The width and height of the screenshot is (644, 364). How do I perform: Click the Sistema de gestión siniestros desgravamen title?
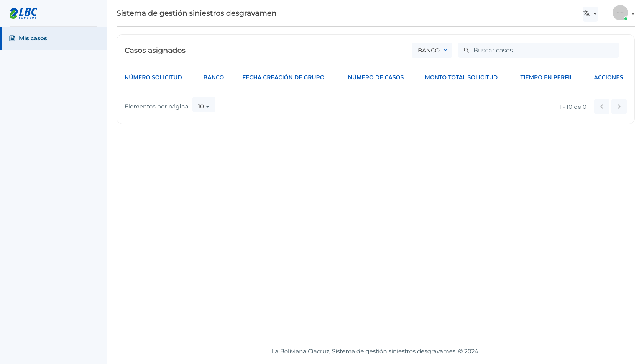coord(196,13)
